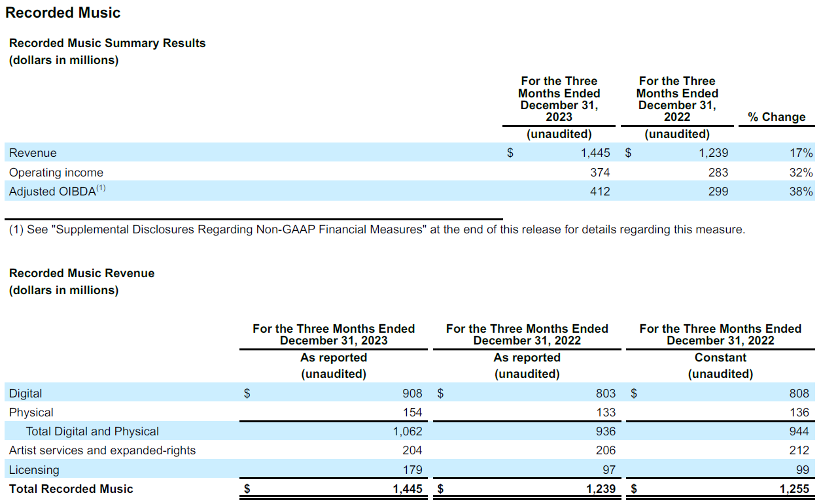Click 1,445 in Total Recorded Music row
The width and height of the screenshot is (821, 504).
click(x=407, y=489)
